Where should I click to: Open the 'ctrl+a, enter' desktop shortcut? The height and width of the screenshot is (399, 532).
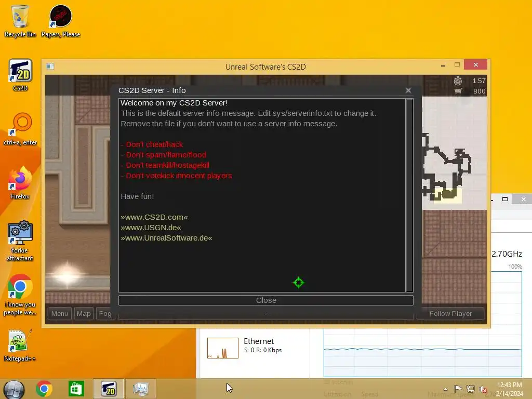point(20,129)
